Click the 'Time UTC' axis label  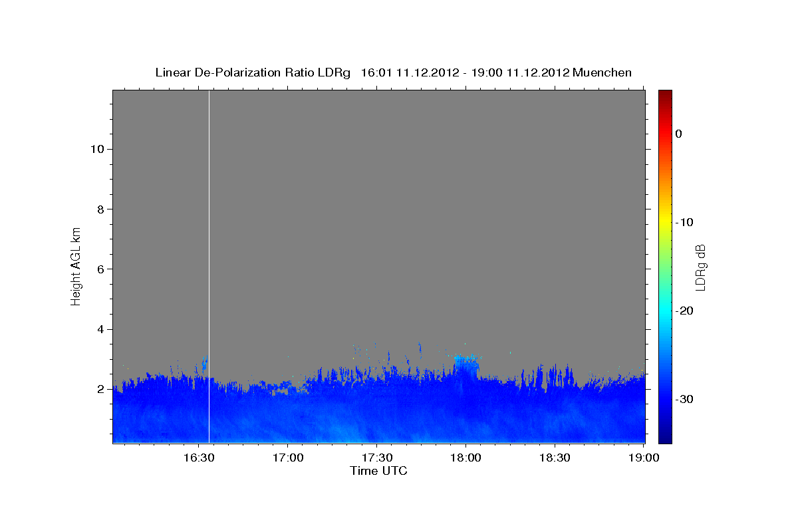pyautogui.click(x=378, y=471)
